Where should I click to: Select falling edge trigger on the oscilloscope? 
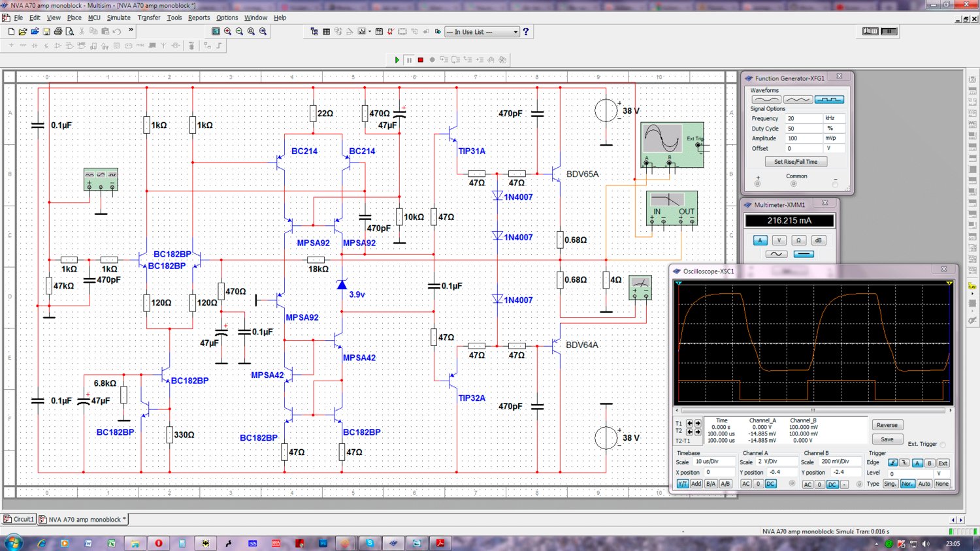pos(904,463)
